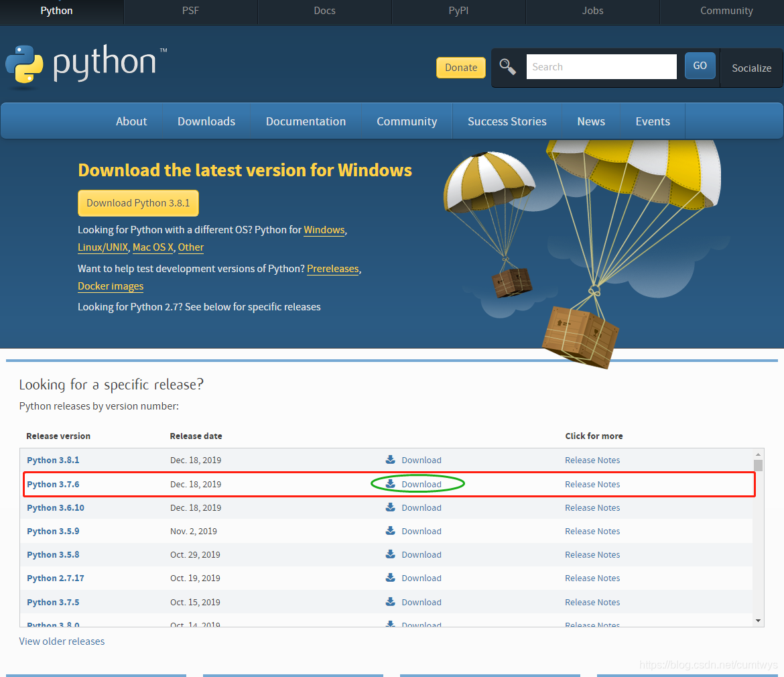Click the Oct. 29, 2019 release date
784x677 pixels.
coord(195,554)
